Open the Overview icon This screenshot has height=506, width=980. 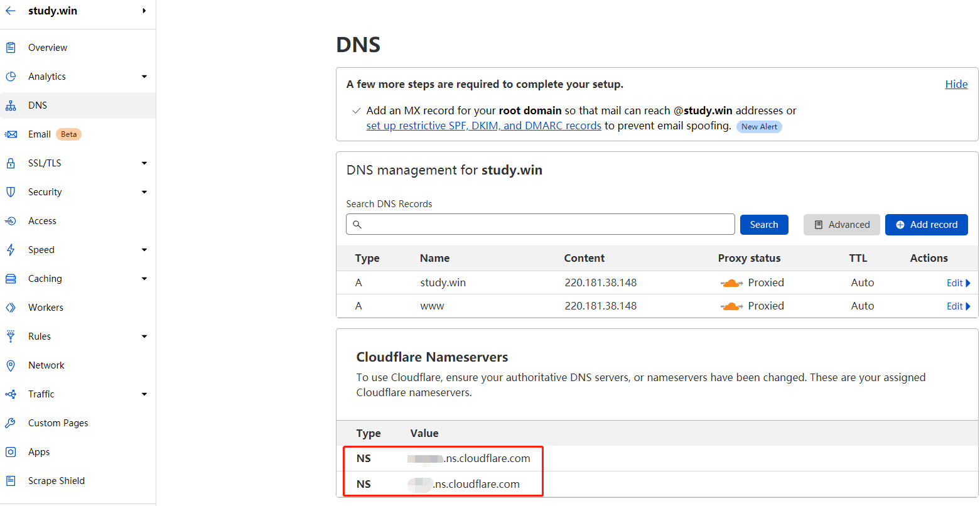[11, 47]
